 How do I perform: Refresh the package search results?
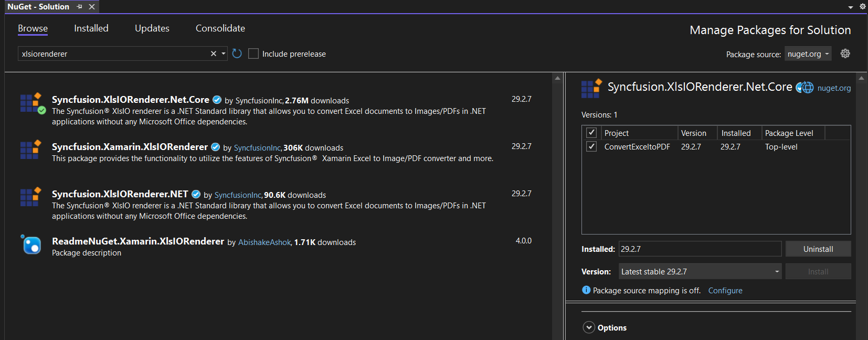[237, 54]
